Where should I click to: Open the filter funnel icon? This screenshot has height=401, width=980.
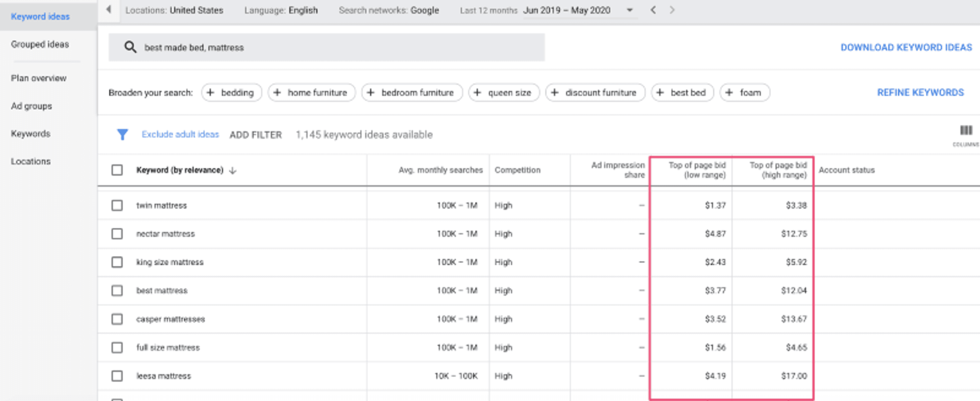click(122, 134)
